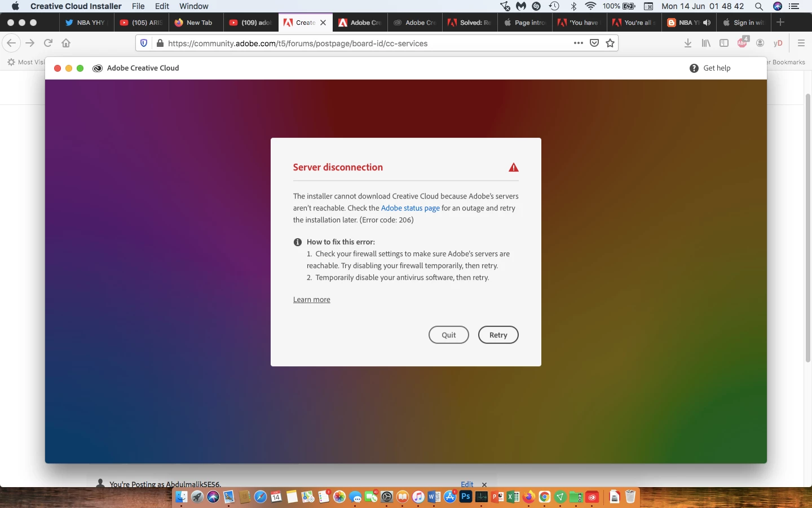
Task: Click the yD extension icon
Action: coord(778,43)
